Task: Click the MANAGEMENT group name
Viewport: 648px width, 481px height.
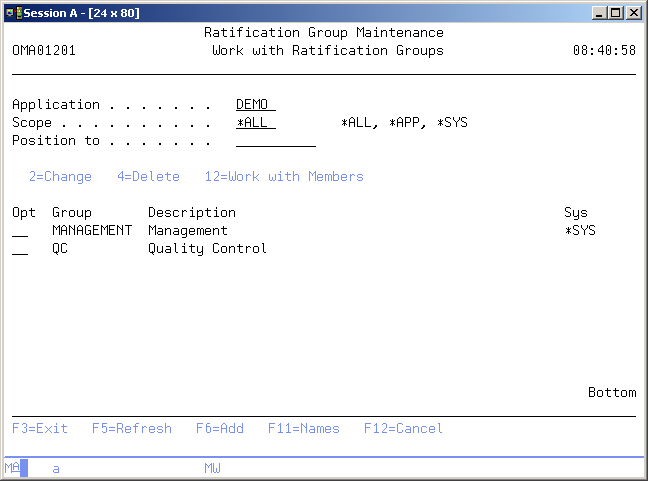Action: click(x=91, y=231)
